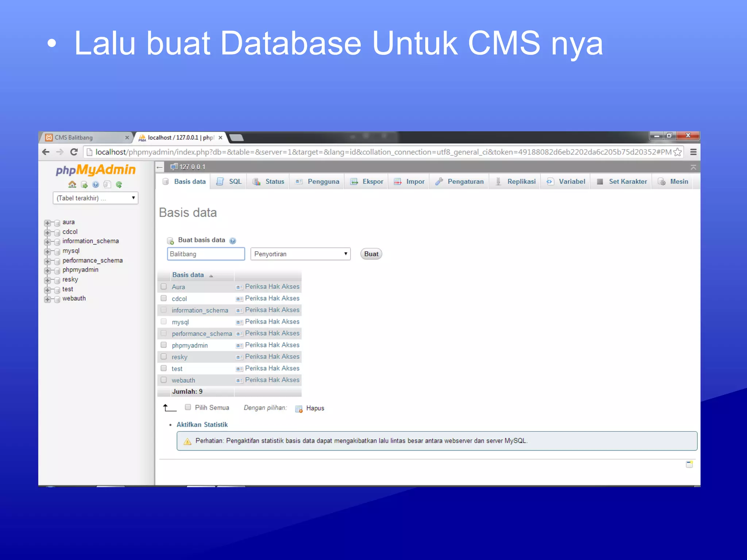Open the Pengaturan tab

459,182
